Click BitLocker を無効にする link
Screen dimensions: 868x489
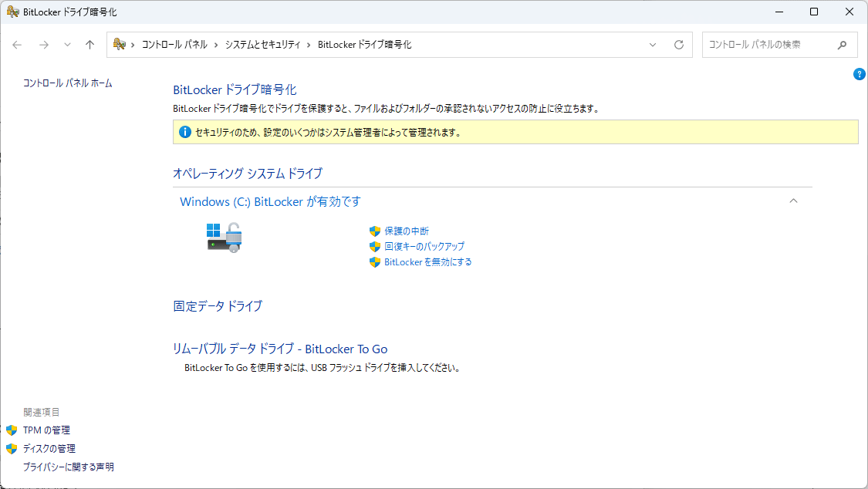[427, 261]
